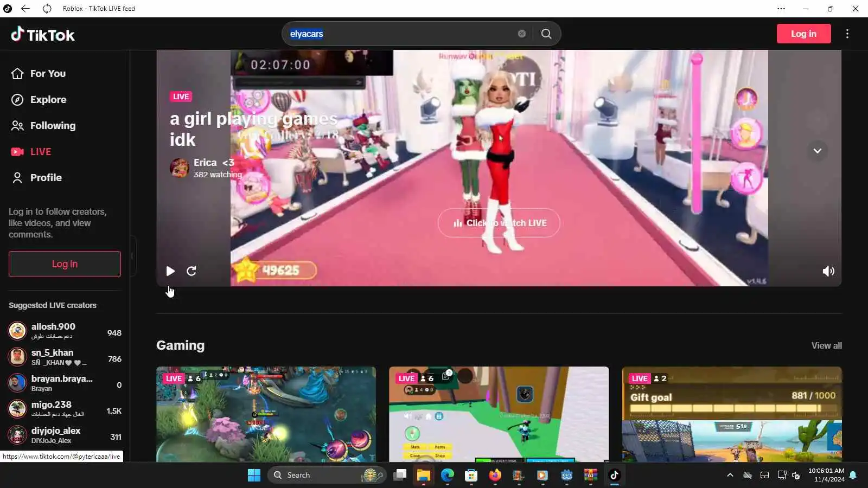
Task: Show hidden system tray icons
Action: coord(730,475)
